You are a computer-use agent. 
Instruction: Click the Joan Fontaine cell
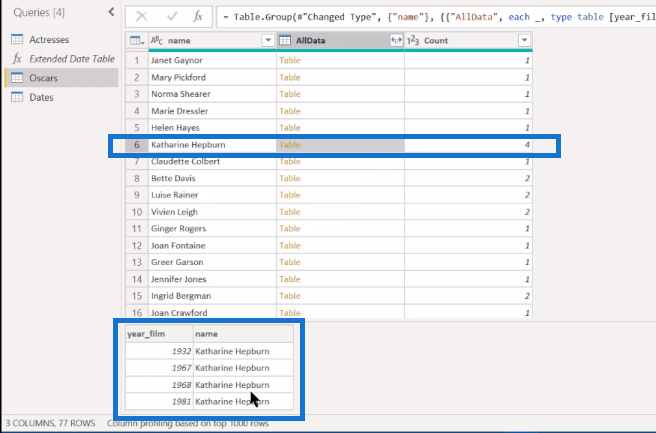point(212,246)
